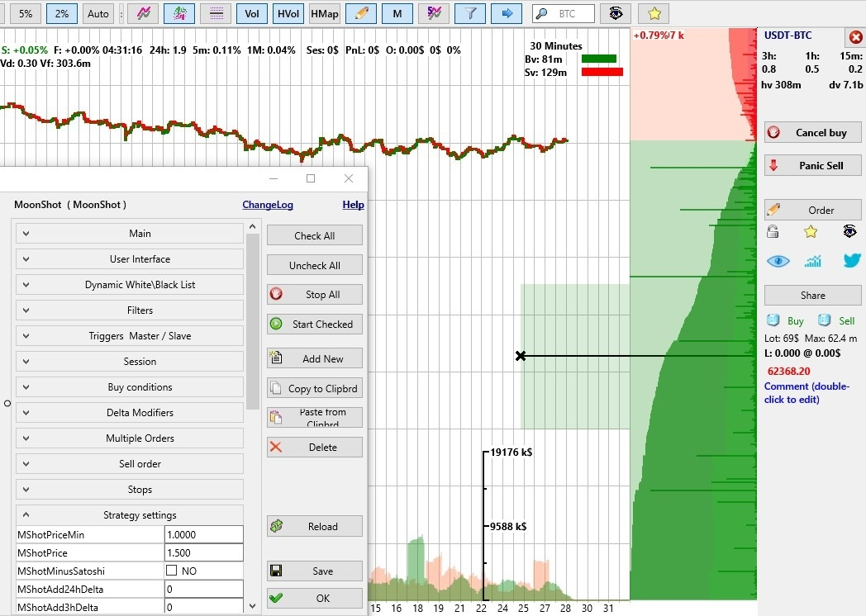Expand the Buy conditions section
Image resolution: width=866 pixels, height=616 pixels.
(130, 387)
